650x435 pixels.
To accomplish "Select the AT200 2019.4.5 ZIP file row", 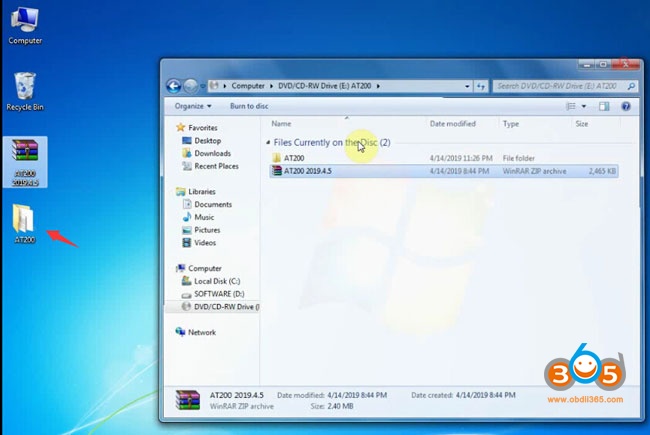I will point(312,171).
